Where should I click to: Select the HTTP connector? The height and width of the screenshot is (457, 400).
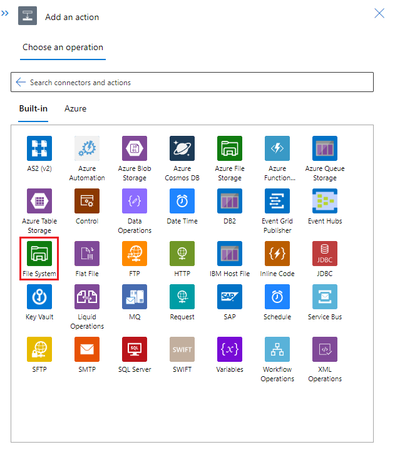[x=182, y=254]
